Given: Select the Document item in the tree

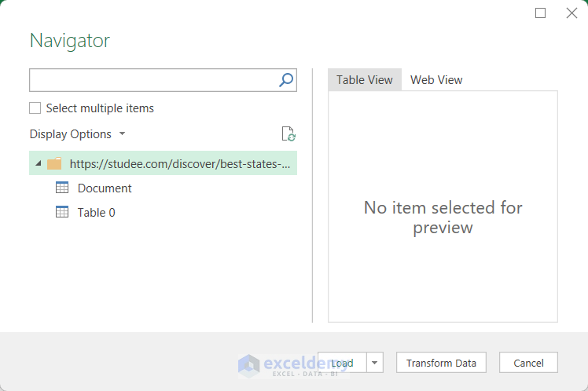Looking at the screenshot, I should point(105,188).
